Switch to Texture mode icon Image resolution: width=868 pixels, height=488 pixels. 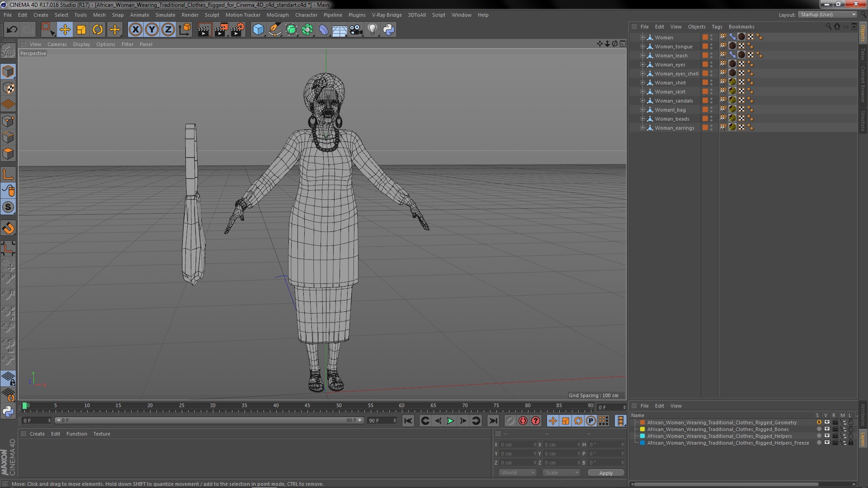(8, 88)
